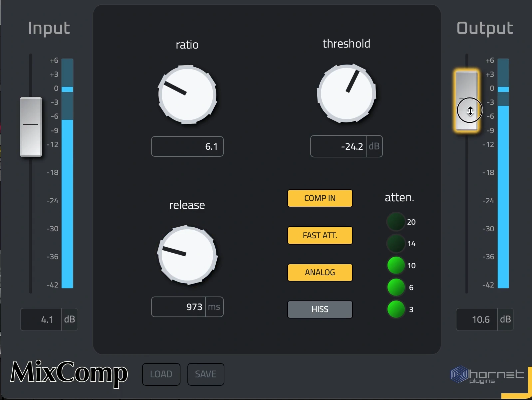Toggle the FAST ATT. button

click(320, 236)
